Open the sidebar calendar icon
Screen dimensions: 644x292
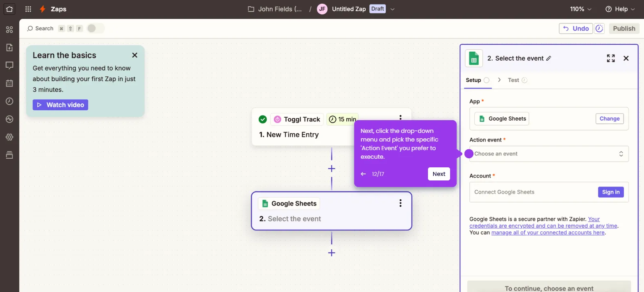(x=9, y=83)
